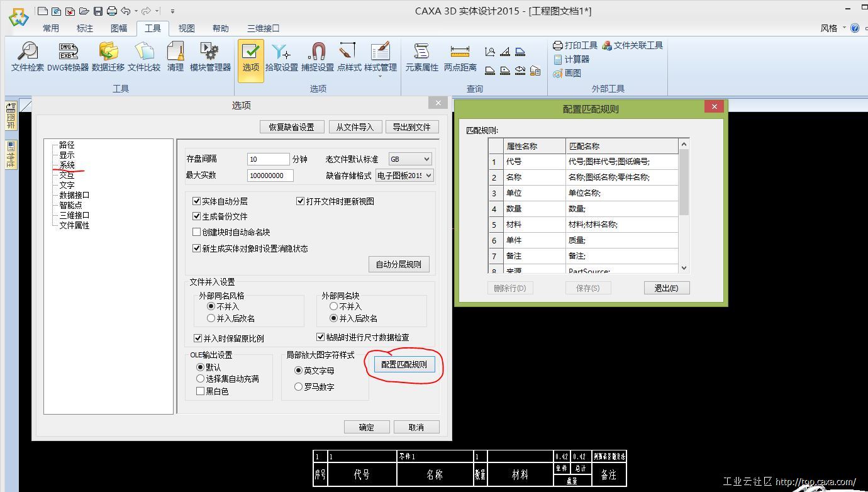The image size is (868, 492).
Task: Open the 文件比较 file compare tool
Action: pos(144,57)
